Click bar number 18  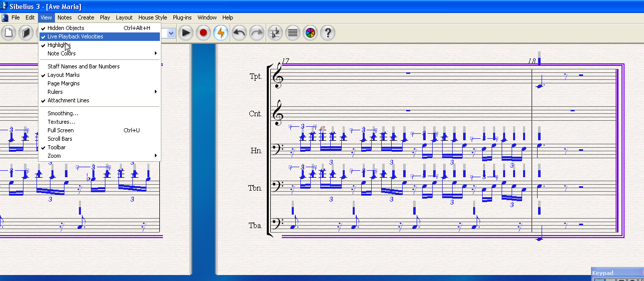tap(532, 61)
